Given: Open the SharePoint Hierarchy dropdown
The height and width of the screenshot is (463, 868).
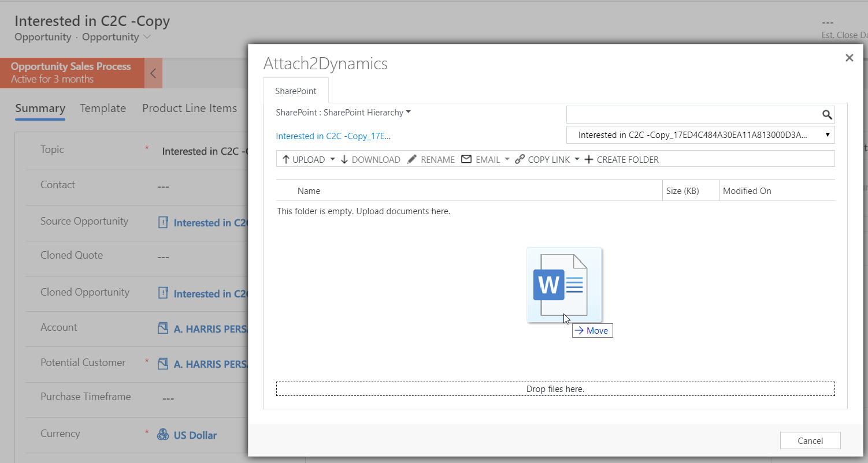Looking at the screenshot, I should click(343, 113).
